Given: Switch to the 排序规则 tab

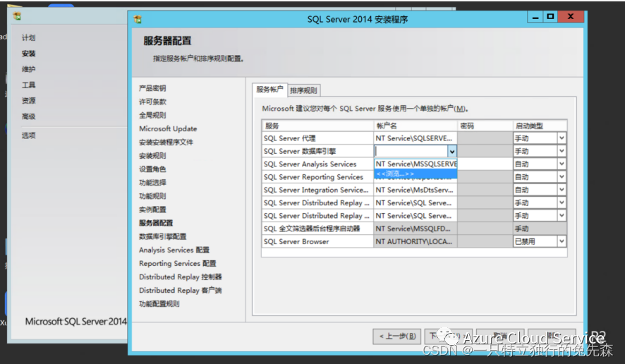Looking at the screenshot, I should coord(303,90).
